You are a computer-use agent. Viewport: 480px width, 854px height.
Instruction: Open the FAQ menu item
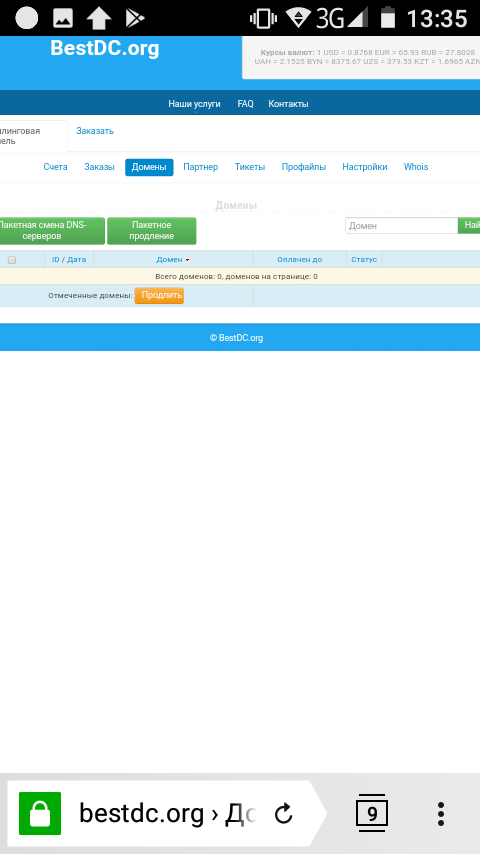(x=245, y=103)
